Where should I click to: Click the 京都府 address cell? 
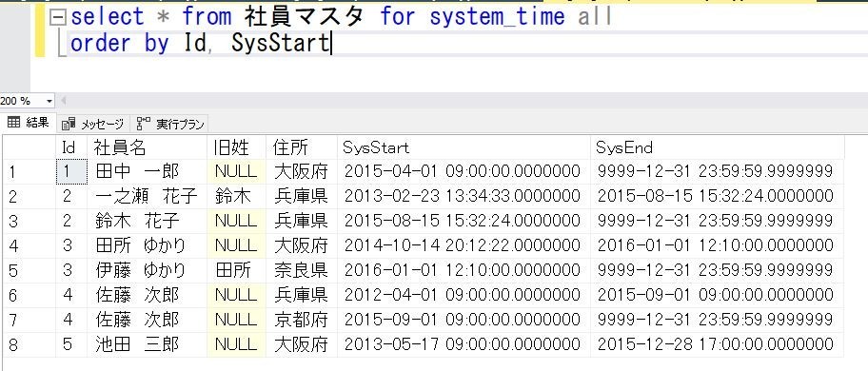click(302, 320)
